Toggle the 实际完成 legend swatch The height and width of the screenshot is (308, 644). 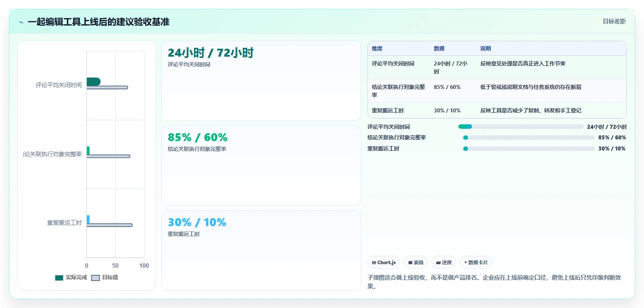pyautogui.click(x=59, y=277)
